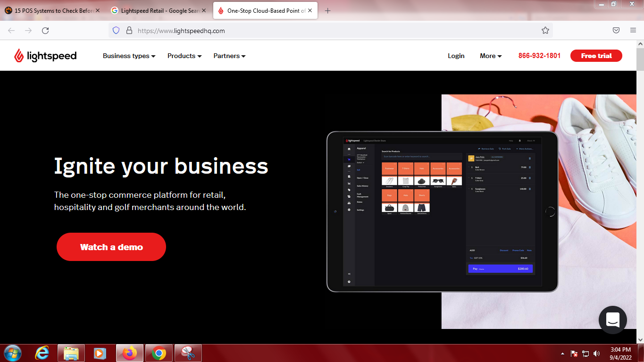Open the Firefox hamburger menu
This screenshot has width=644, height=362.
point(633,30)
